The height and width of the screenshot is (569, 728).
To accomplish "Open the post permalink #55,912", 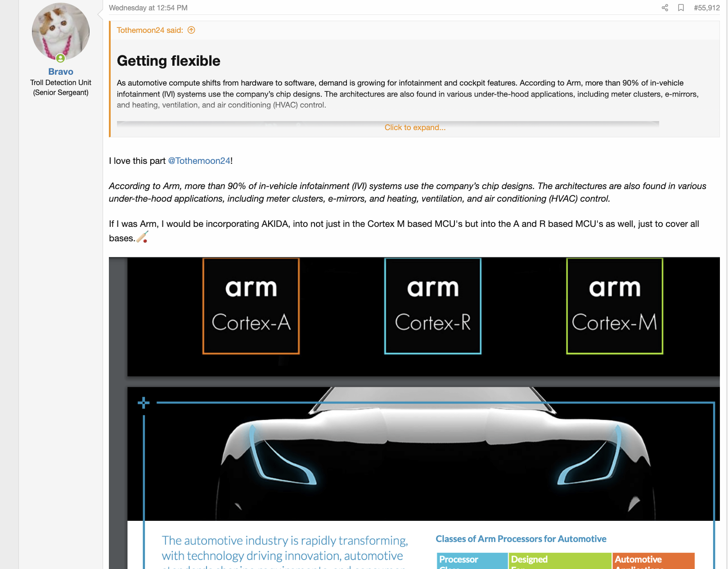I will coord(706,8).
